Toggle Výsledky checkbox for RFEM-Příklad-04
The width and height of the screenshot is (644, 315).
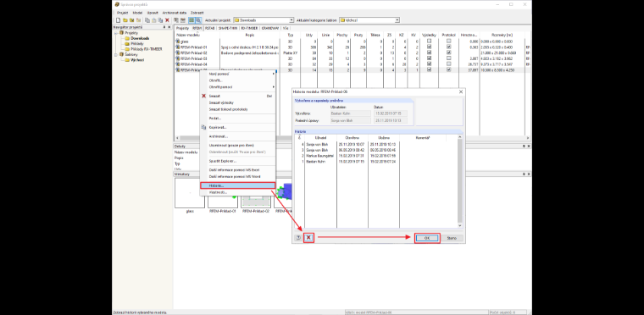(x=429, y=64)
